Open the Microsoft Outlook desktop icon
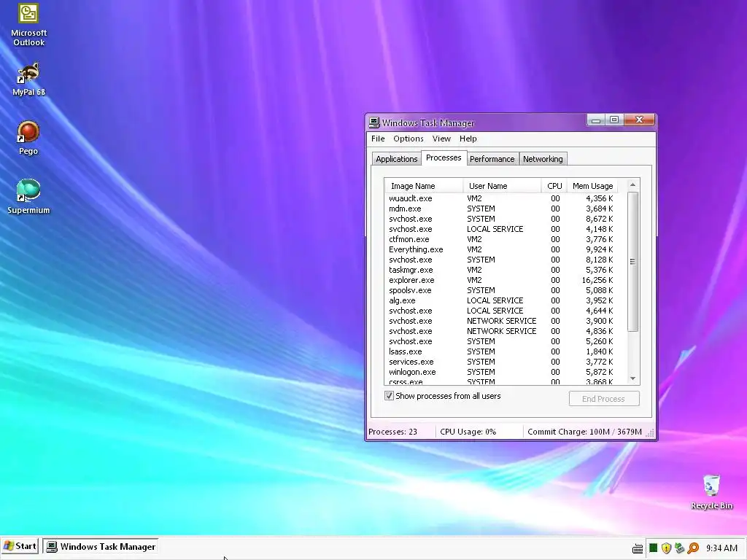Screen dimensions: 747x560 click(x=28, y=24)
